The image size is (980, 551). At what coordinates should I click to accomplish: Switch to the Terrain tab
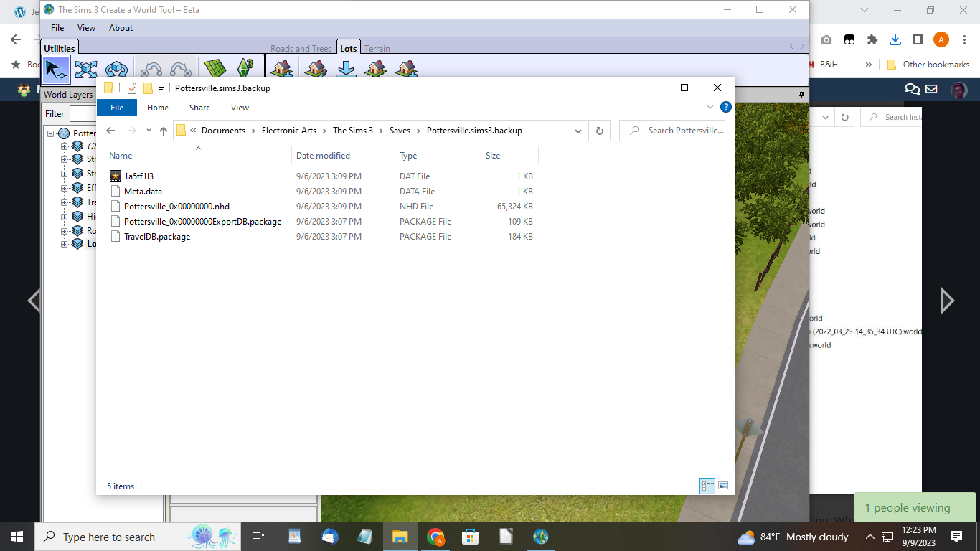point(376,47)
